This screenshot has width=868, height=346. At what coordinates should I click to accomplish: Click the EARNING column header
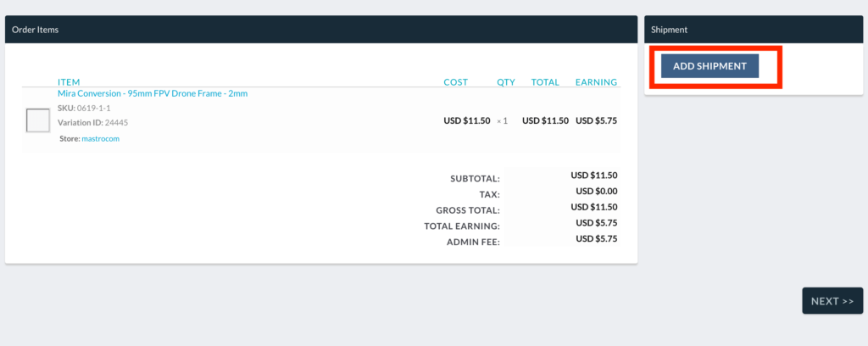click(x=596, y=82)
